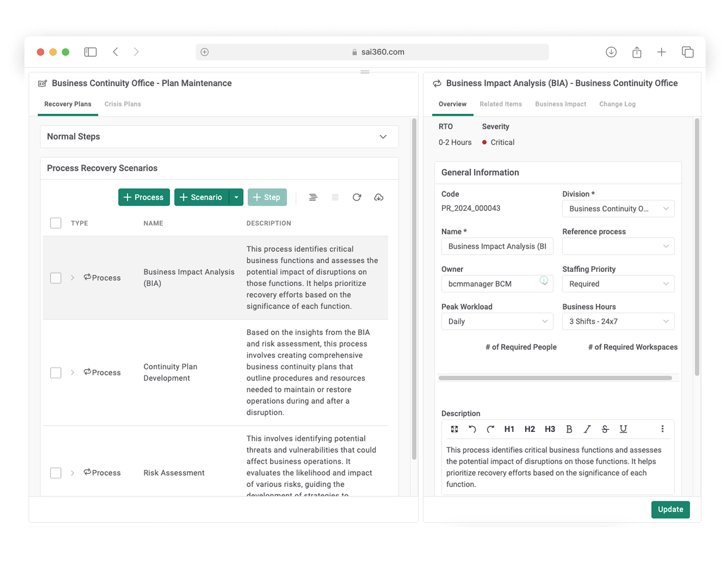Redo in the description editor
This screenshot has height=562, width=728.
490,429
